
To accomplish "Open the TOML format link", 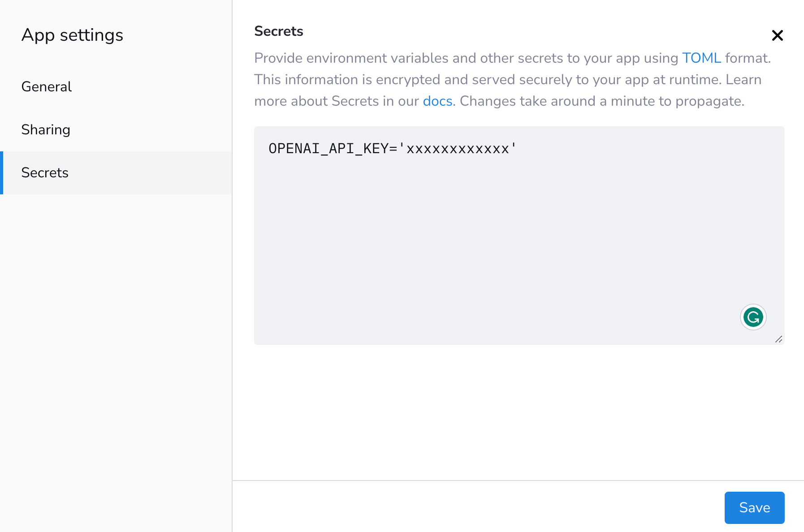I will point(701,58).
